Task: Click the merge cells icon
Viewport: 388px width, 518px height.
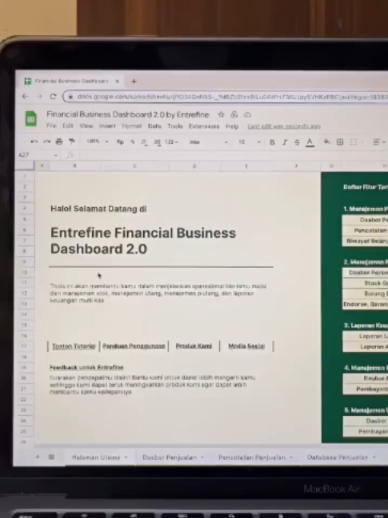Action: (x=353, y=142)
